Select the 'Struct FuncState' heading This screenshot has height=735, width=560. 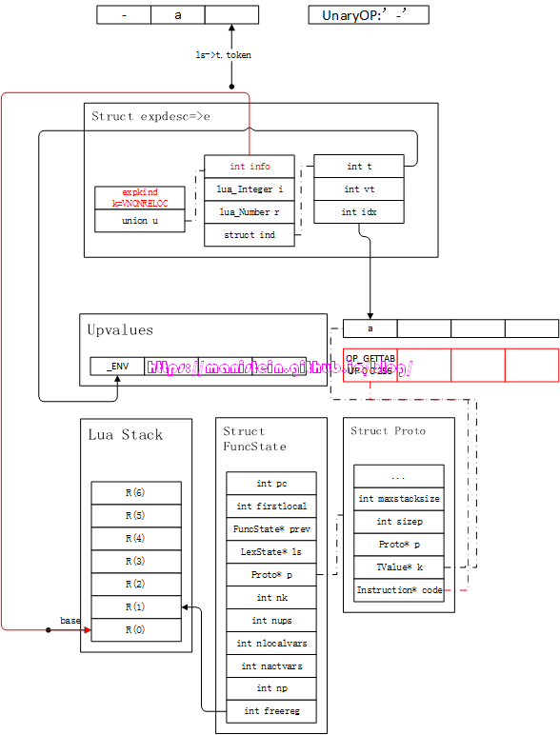coord(254,439)
